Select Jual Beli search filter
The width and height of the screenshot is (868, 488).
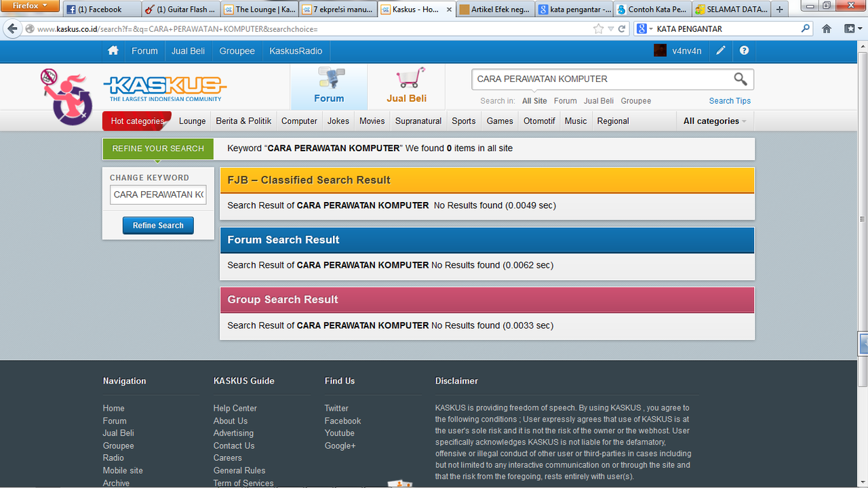599,101
